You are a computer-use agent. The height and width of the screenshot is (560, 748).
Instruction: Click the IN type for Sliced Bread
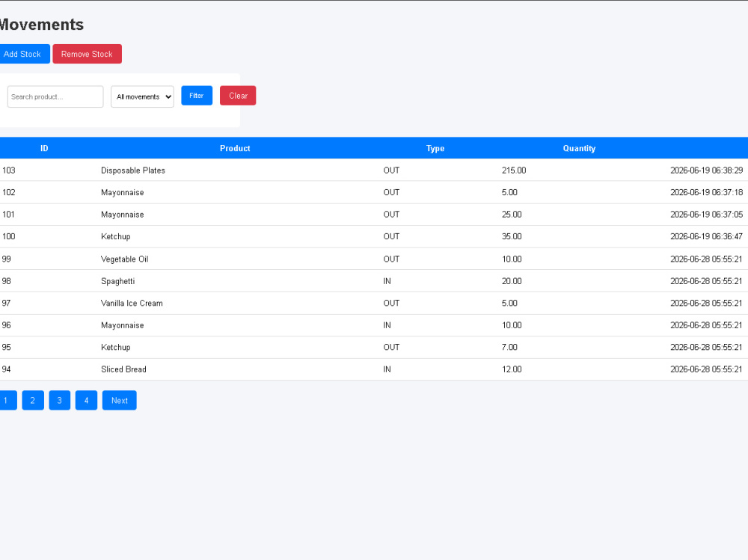(387, 369)
